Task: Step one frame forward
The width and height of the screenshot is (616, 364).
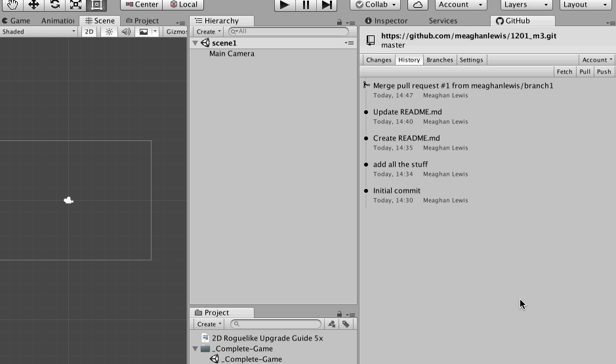Action: coord(327,5)
